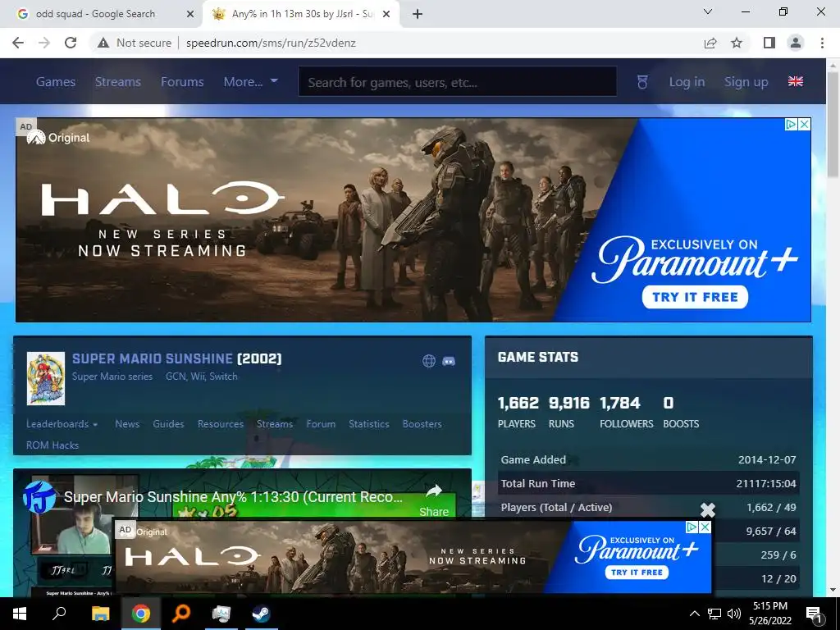
Task: Expand the More... dropdown
Action: point(250,82)
